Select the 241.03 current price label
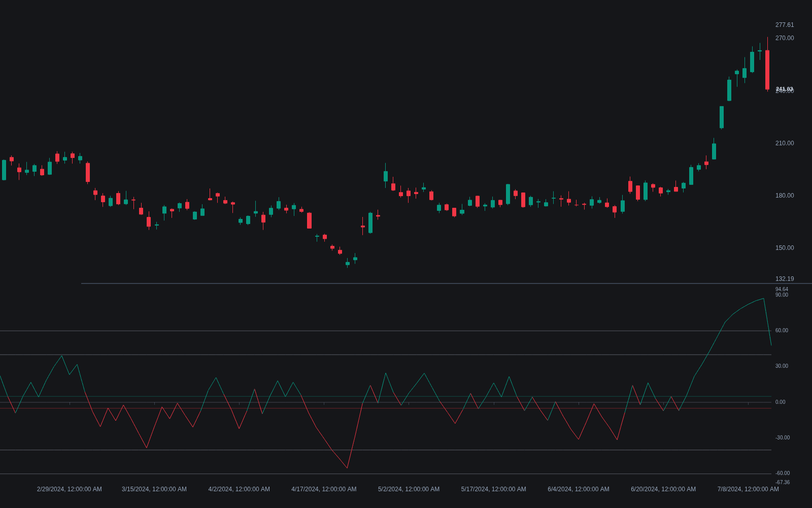Viewport: 812px width, 508px height. tap(785, 89)
